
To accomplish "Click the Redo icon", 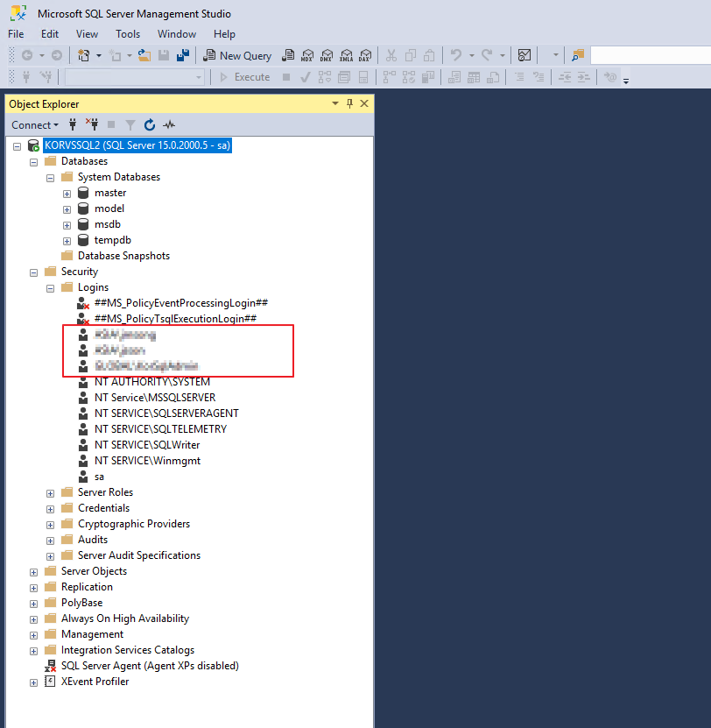I will 487,56.
